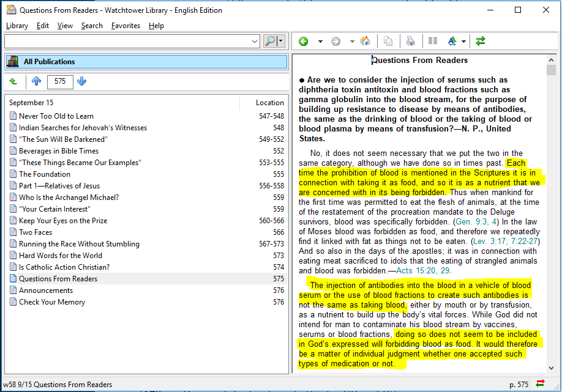Open the search box dropdown list

click(255, 41)
